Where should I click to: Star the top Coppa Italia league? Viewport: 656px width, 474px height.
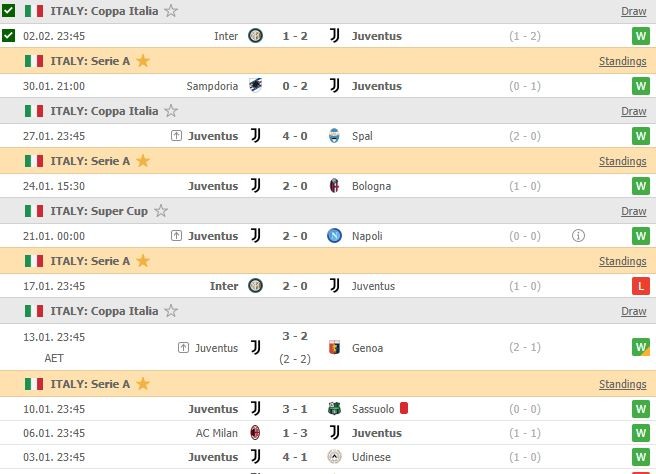click(x=171, y=11)
